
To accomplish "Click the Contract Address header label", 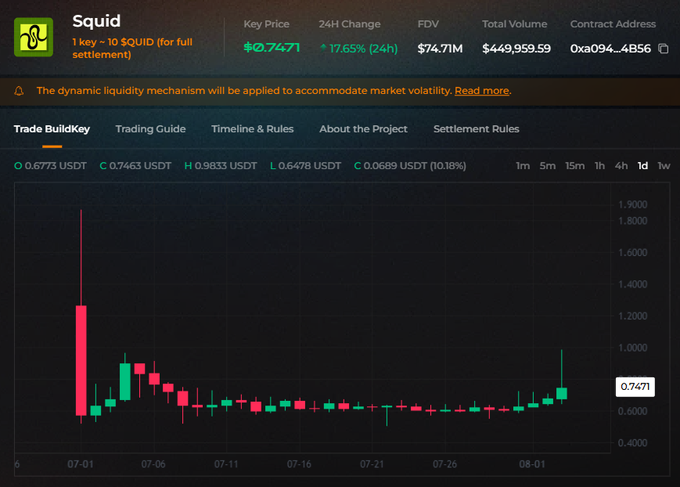I will coord(613,24).
